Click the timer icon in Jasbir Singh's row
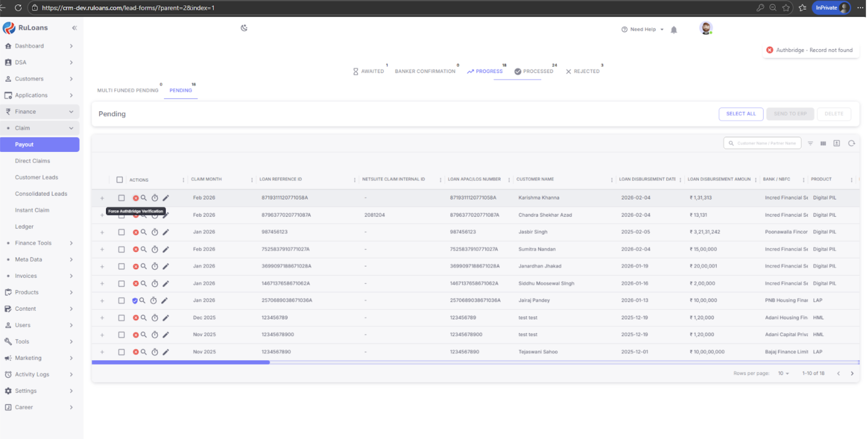Viewport: 868px width, 439px height. pos(155,232)
